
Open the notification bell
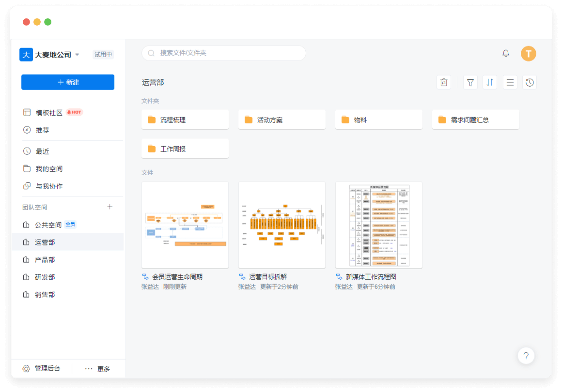point(506,53)
